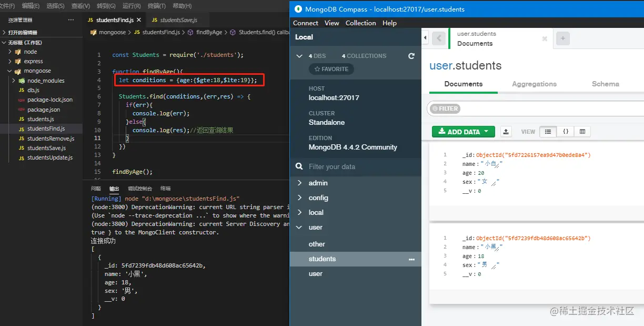Select the 输出 panel tab
644x326 pixels.
(114, 189)
